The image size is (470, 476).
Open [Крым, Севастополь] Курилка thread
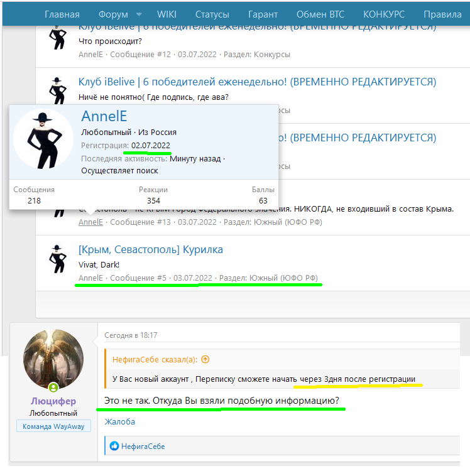[x=151, y=249]
